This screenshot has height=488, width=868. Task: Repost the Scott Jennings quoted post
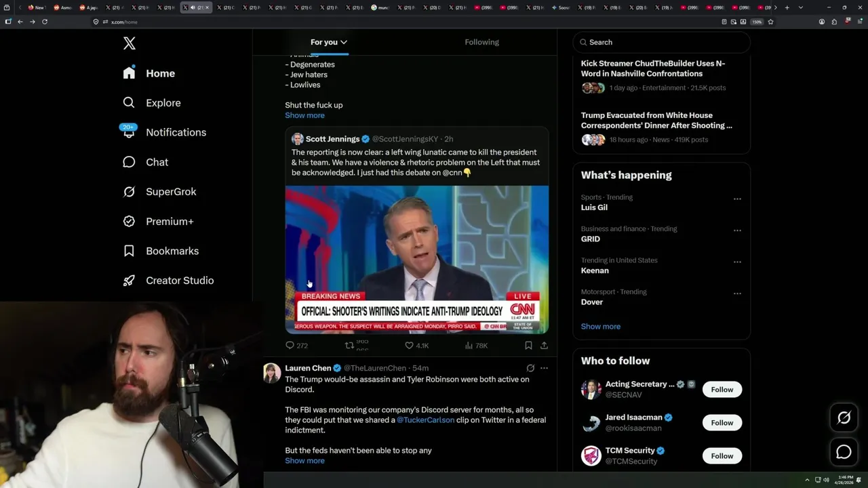tap(356, 346)
